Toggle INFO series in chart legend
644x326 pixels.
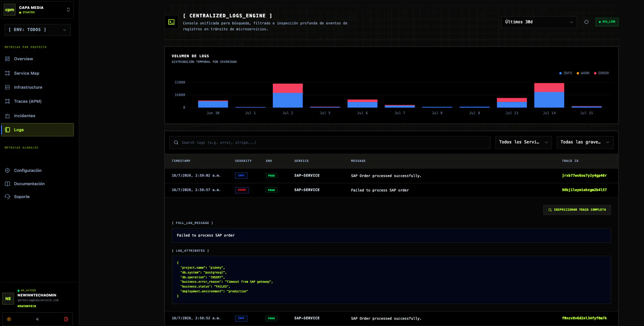click(x=566, y=73)
